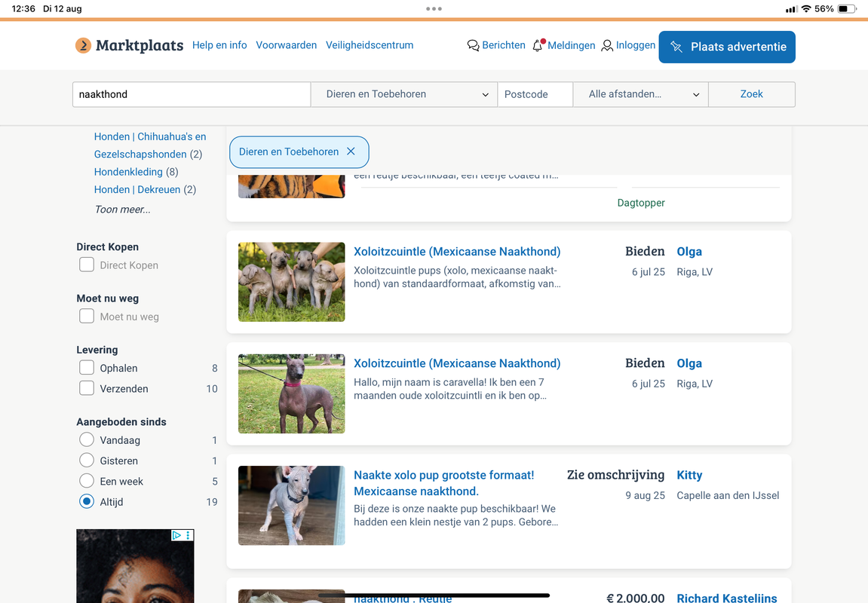Check the Verzenden delivery option
Screen dimensions: 868x603
[x=87, y=387]
